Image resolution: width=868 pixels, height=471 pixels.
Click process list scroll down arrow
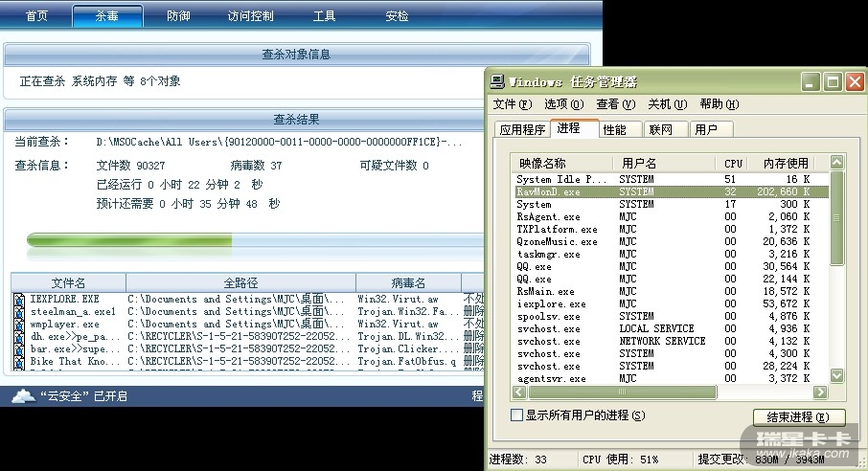click(837, 375)
